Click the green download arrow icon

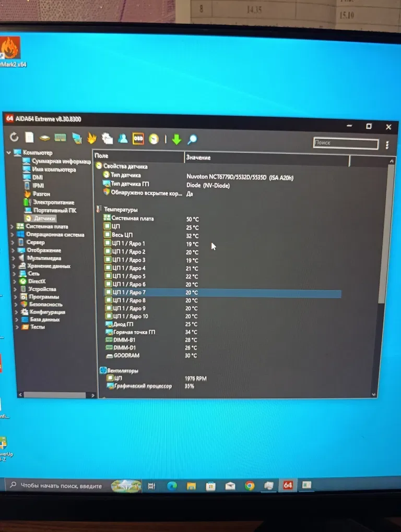pos(176,139)
